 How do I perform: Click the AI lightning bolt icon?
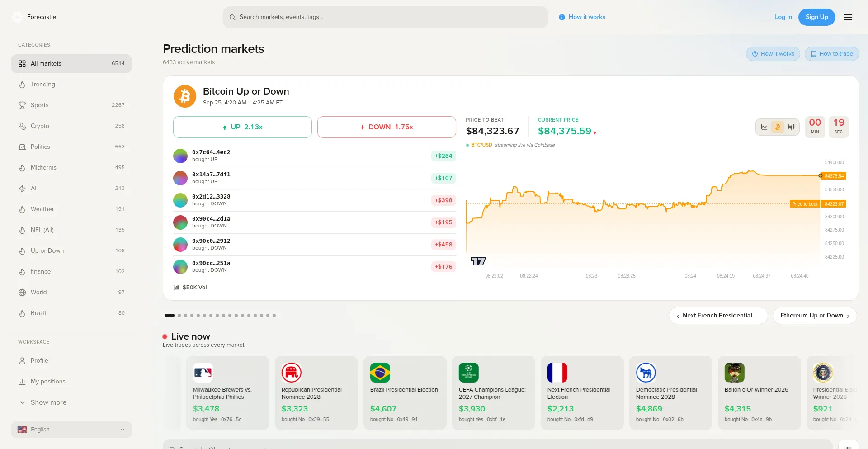[22, 189]
